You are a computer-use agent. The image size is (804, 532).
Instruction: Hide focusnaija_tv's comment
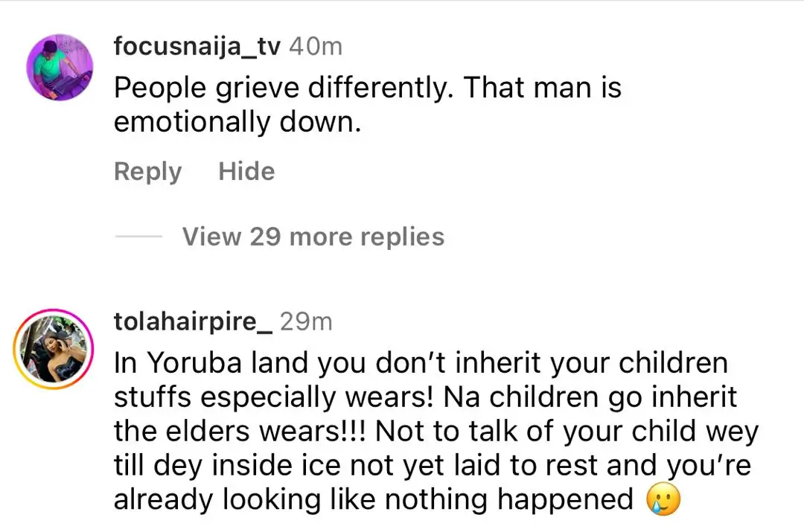(246, 172)
